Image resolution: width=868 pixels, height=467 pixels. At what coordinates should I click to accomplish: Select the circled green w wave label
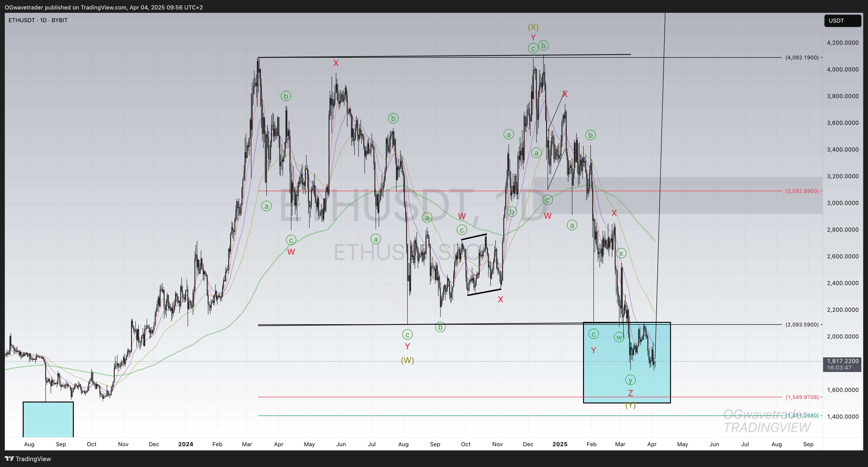point(619,337)
